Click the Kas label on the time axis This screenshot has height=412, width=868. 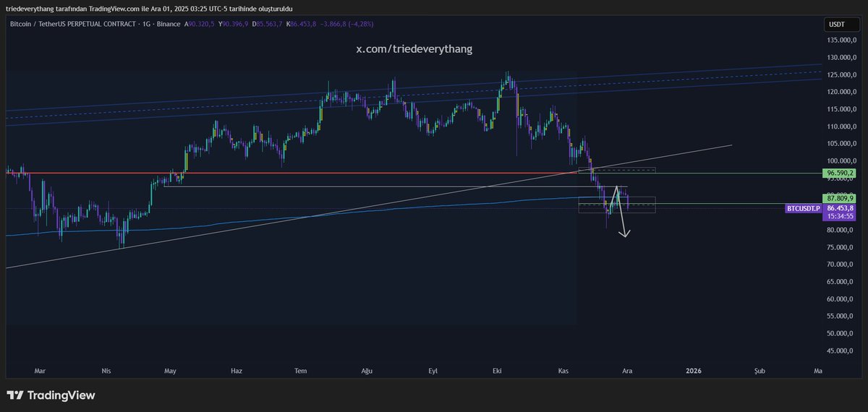pos(564,371)
